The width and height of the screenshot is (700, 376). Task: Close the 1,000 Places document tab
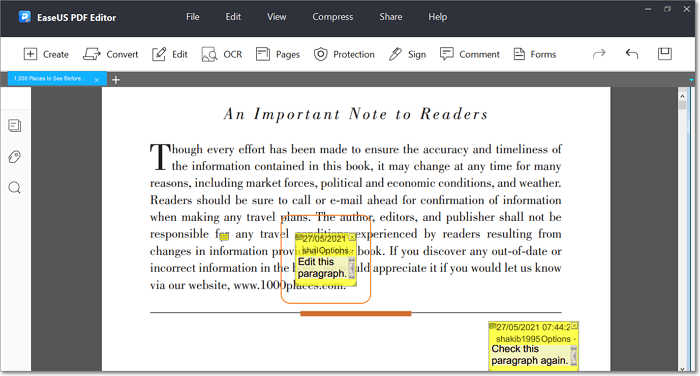(97, 80)
